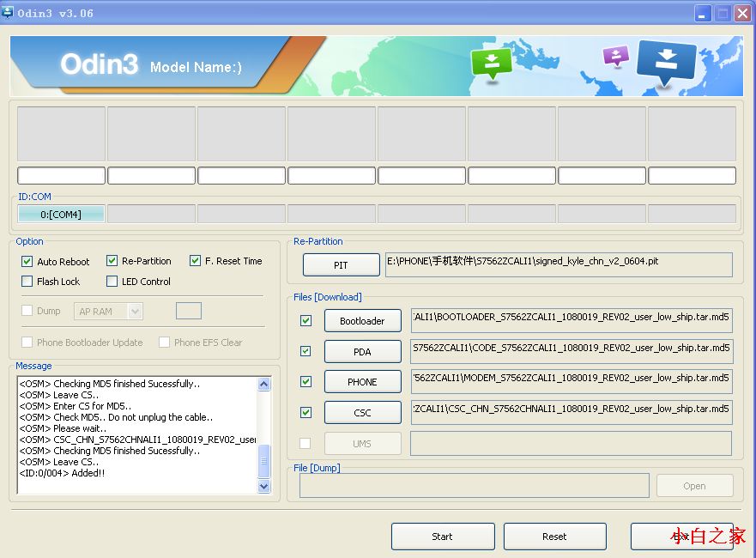The width and height of the screenshot is (756, 558).
Task: Click the Bootloader file path field
Action: tap(572, 320)
